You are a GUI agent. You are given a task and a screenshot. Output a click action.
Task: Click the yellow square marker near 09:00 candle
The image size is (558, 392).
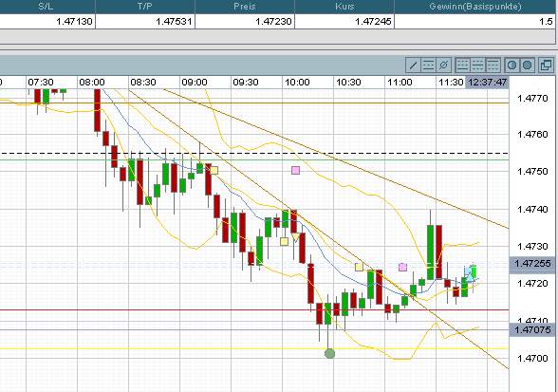click(214, 171)
